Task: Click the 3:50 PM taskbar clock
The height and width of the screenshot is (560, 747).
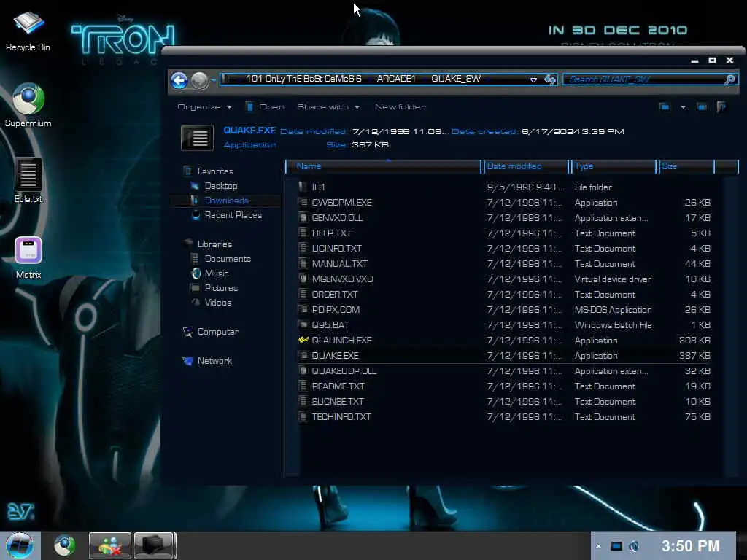Action: tap(690, 545)
